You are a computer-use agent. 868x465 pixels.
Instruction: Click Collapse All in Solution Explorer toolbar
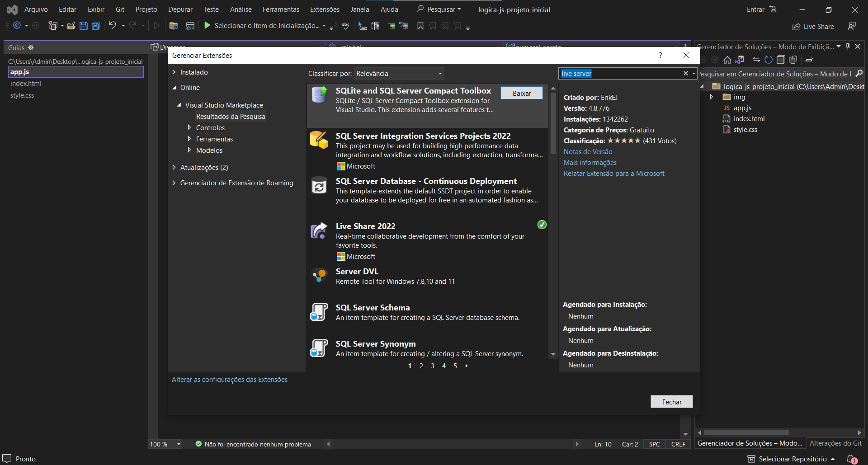pos(781,60)
